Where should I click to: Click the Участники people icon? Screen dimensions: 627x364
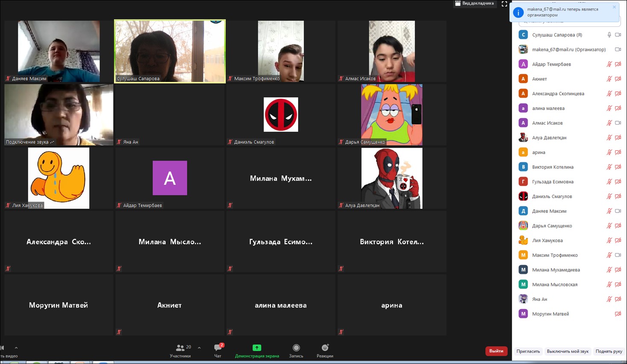181,348
